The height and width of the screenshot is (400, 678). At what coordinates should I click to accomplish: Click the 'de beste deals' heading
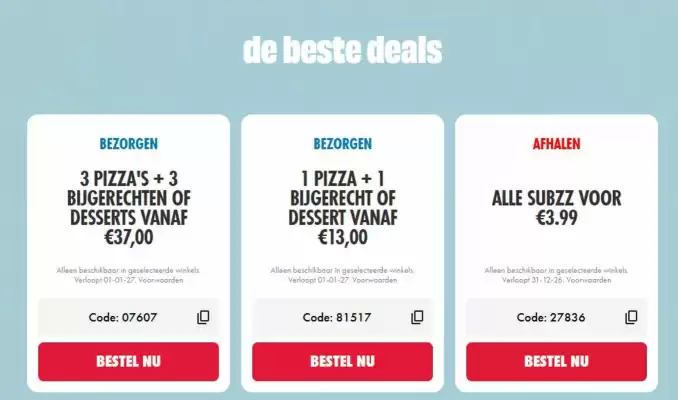(341, 50)
